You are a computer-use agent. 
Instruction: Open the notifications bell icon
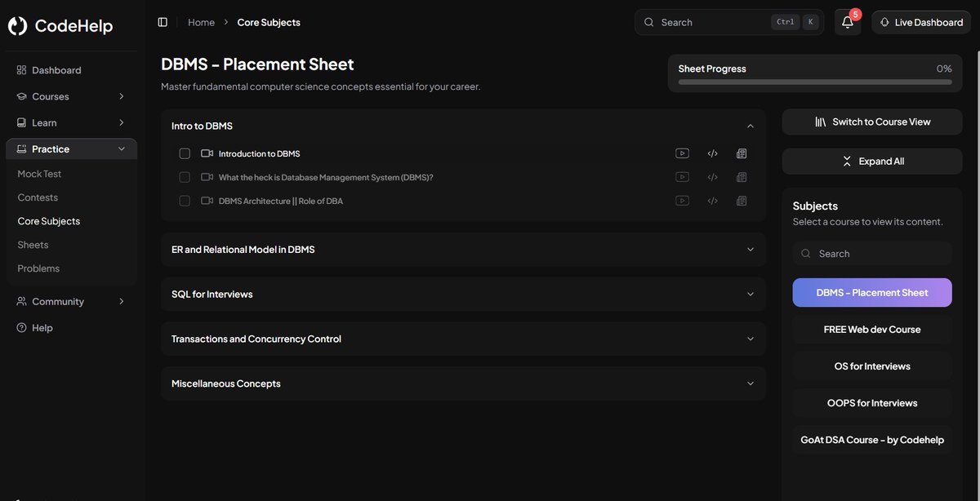(x=848, y=22)
